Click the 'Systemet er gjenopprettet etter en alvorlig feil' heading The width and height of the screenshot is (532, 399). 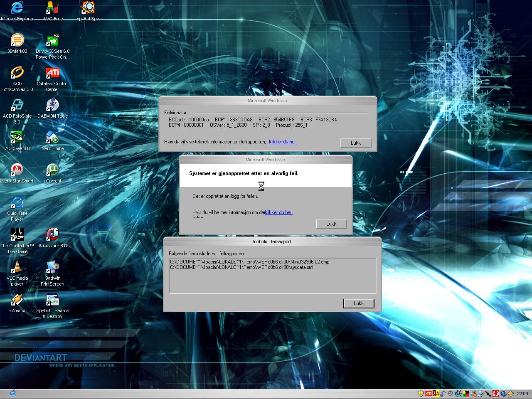(x=244, y=173)
